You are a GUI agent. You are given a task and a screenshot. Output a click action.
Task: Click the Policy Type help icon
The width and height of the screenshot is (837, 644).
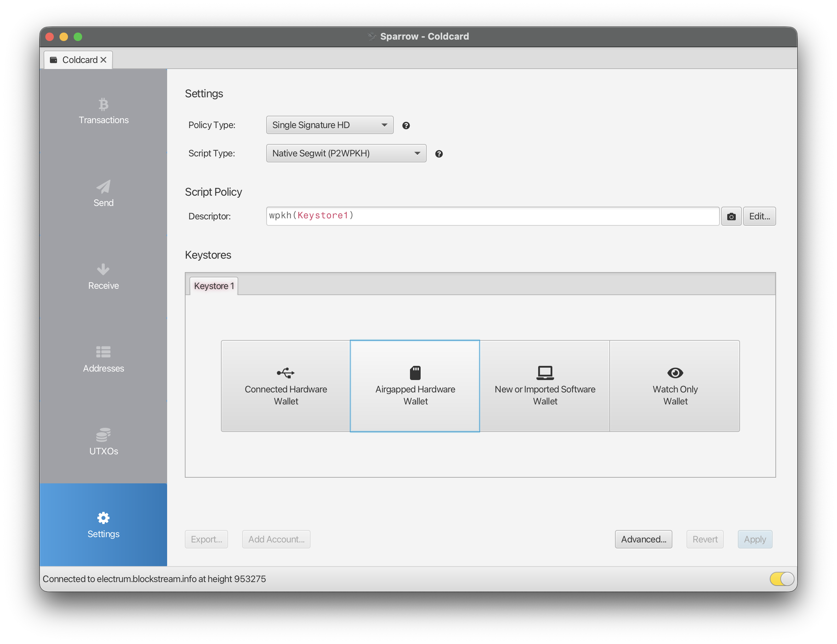tap(406, 125)
